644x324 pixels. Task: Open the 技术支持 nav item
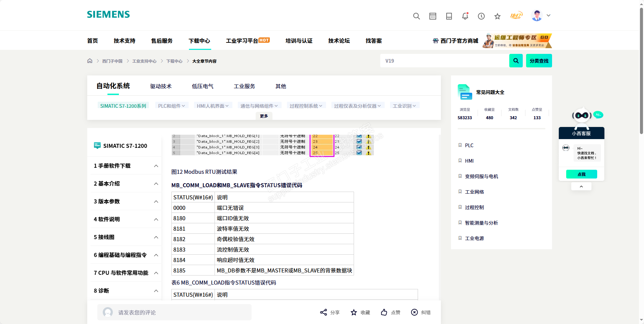click(124, 41)
